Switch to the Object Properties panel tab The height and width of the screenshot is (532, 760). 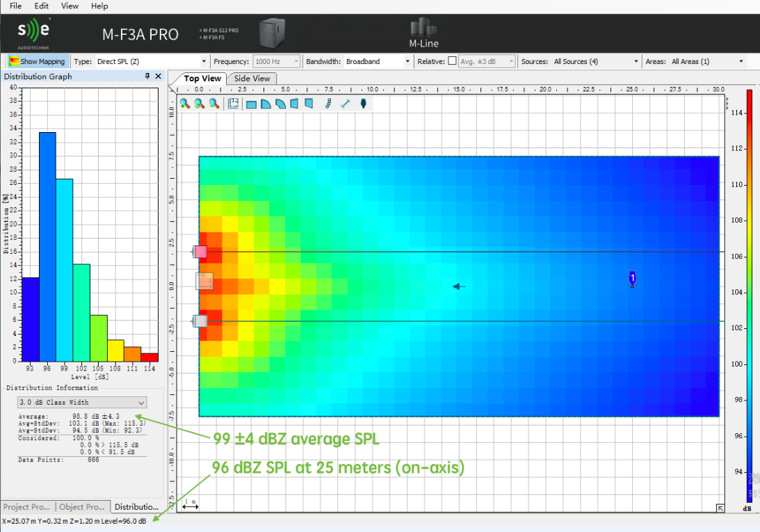point(81,507)
